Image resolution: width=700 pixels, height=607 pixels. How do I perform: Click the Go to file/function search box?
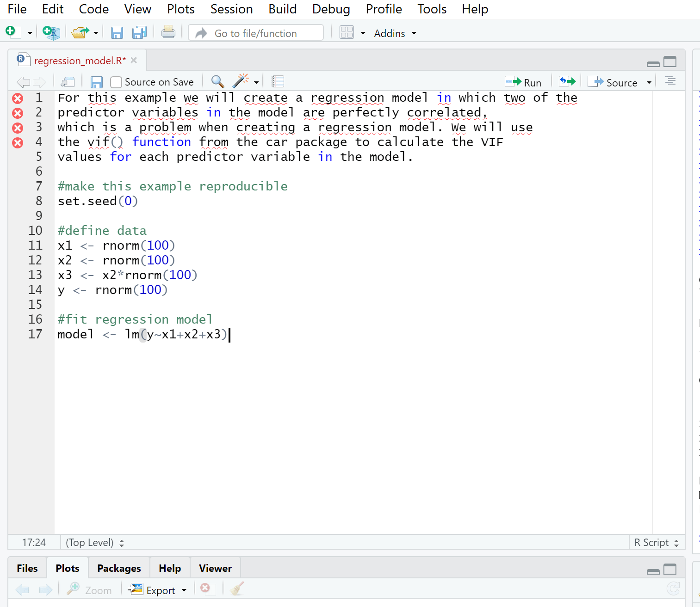click(x=256, y=33)
